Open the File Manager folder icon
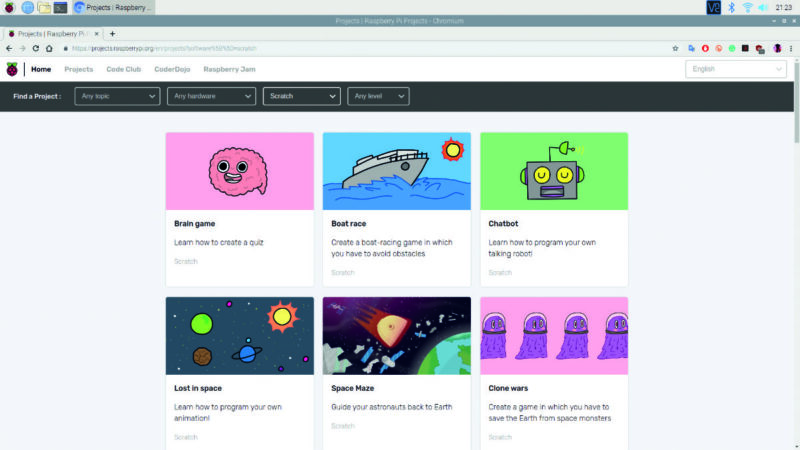The image size is (800, 450). (x=44, y=7)
